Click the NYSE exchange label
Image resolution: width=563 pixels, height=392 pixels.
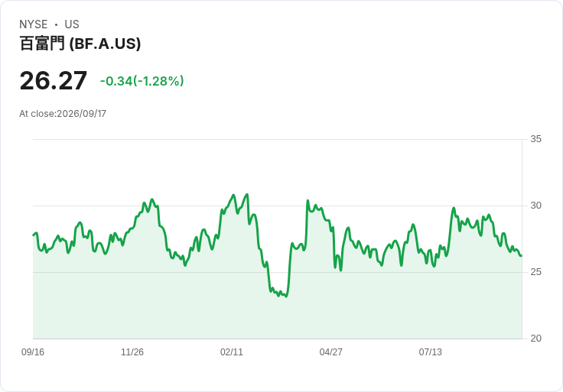34,24
